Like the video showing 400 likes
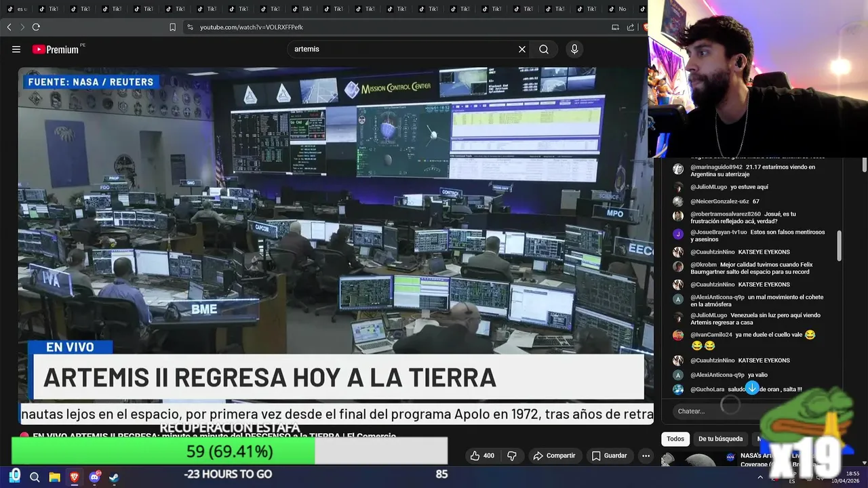Screen dimensions: 868x488 click(x=482, y=455)
